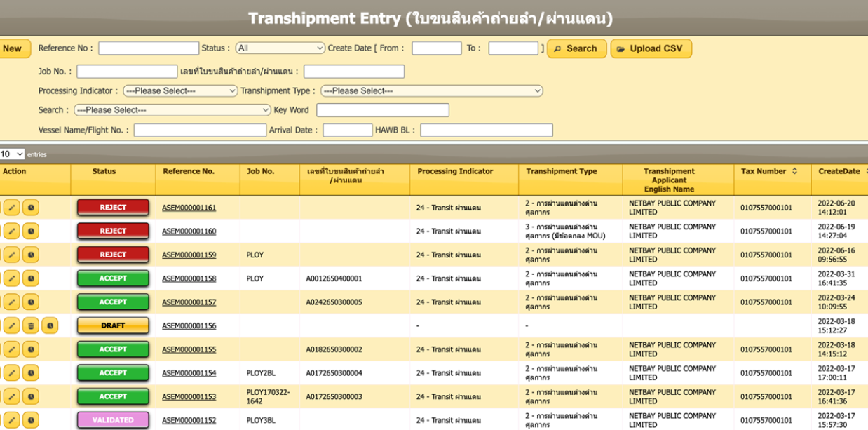
Task: Sort by Tax Number column arrows
Action: [x=794, y=171]
